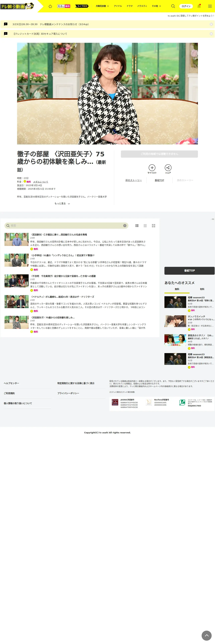
Task: Click scroll-to-top arrow button
Action: (x=207, y=635)
